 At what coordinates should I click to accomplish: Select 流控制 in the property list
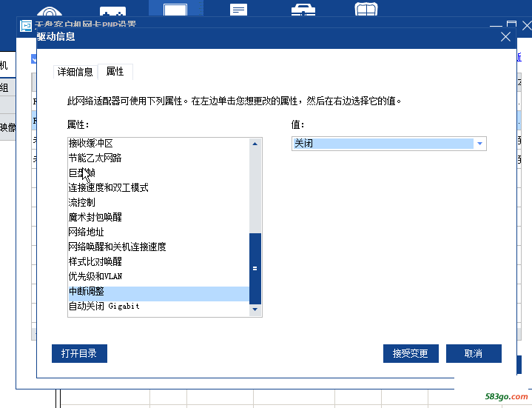tap(82, 202)
